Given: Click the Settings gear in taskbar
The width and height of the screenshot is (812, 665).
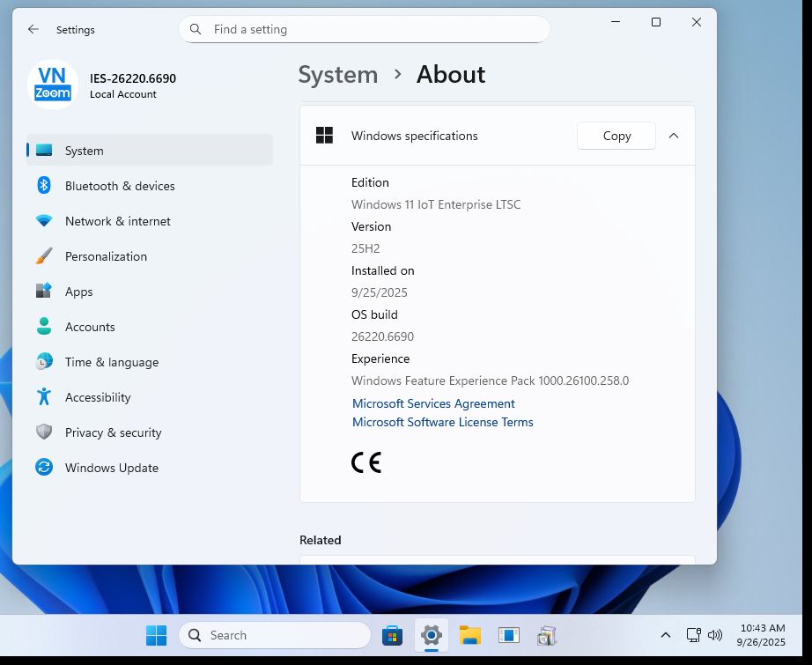Looking at the screenshot, I should point(432,634).
